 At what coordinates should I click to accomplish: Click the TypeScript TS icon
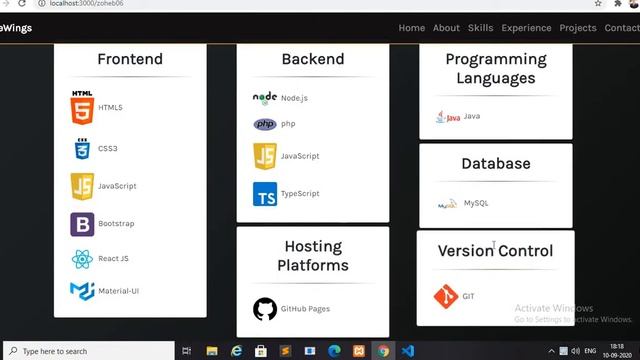point(264,194)
